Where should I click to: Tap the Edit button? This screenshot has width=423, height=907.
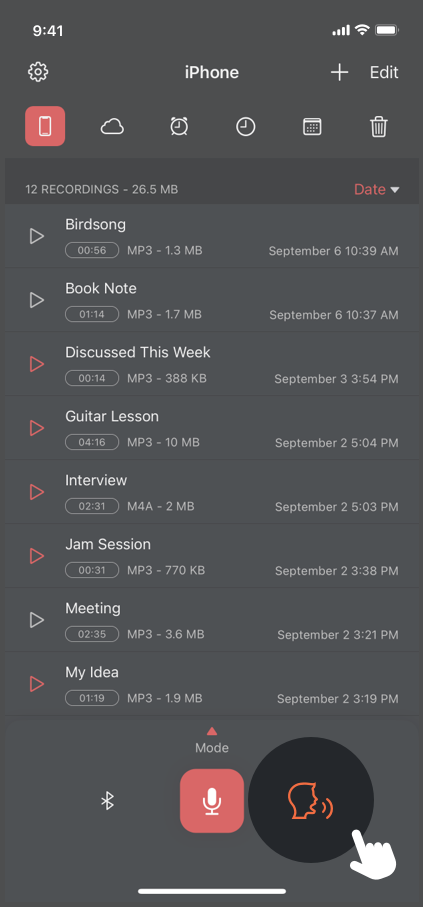(x=384, y=72)
